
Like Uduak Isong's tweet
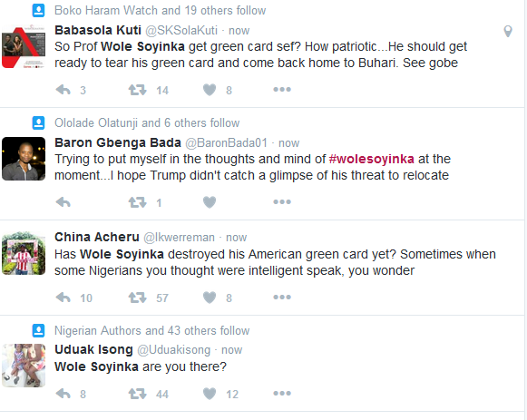[210, 394]
